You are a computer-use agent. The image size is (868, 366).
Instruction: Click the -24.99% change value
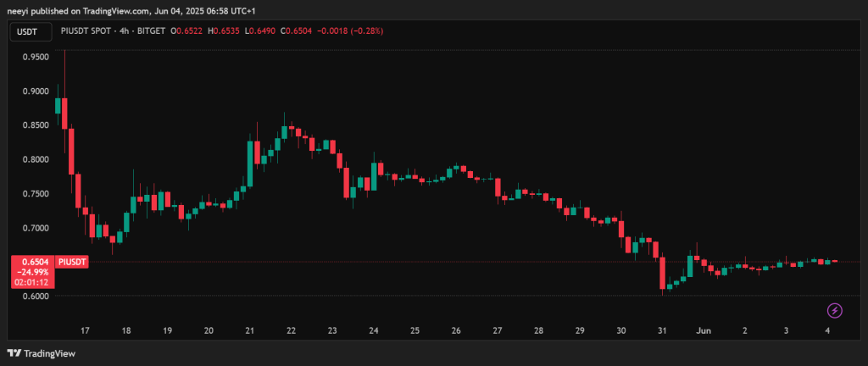(35, 272)
